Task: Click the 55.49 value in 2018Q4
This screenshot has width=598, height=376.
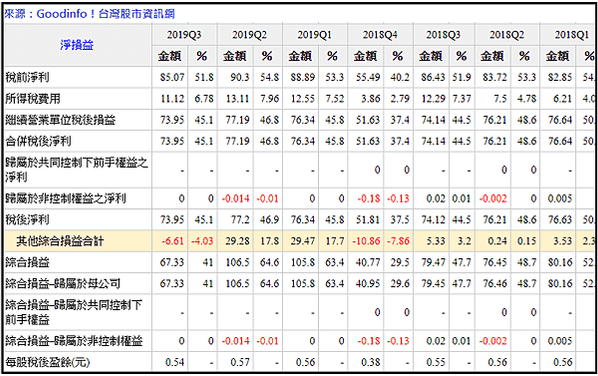Action: [x=368, y=77]
